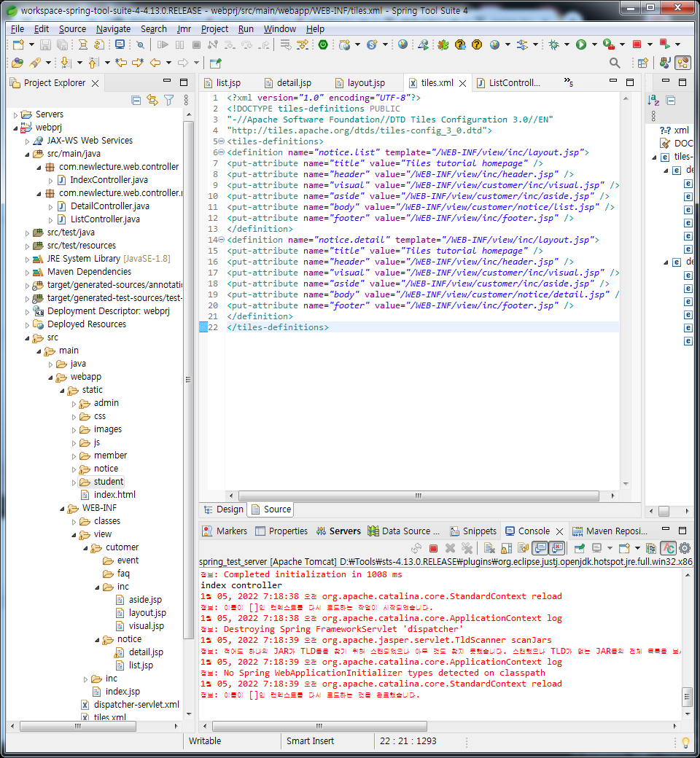Click line 22 closing tiles-definitions tag
The image size is (700, 758).
pos(278,327)
